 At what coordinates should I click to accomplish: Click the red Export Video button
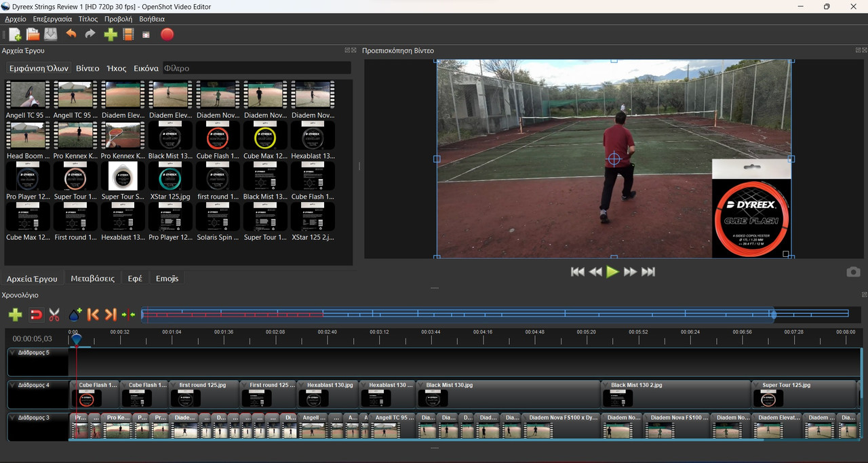pos(167,35)
